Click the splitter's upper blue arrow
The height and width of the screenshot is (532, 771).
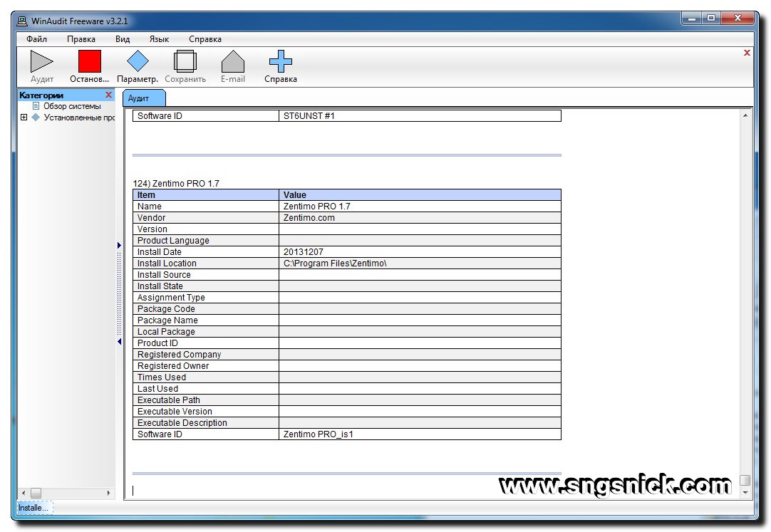[x=119, y=245]
